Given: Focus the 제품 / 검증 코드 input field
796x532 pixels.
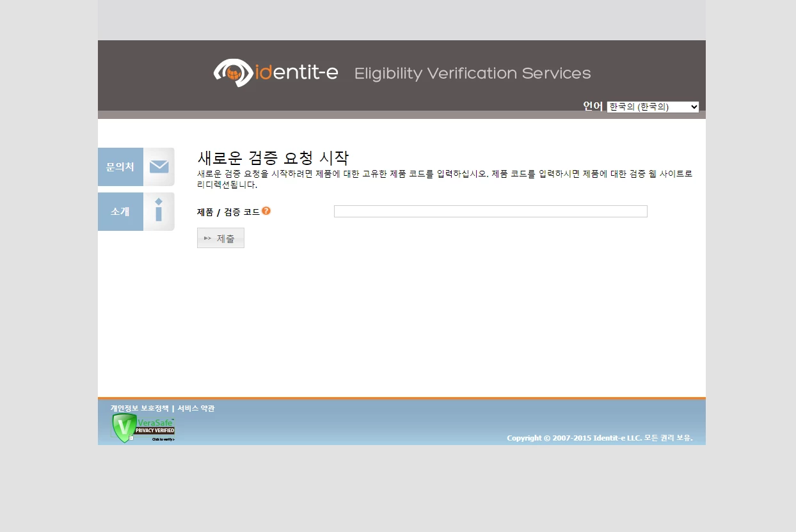Looking at the screenshot, I should click(x=491, y=211).
